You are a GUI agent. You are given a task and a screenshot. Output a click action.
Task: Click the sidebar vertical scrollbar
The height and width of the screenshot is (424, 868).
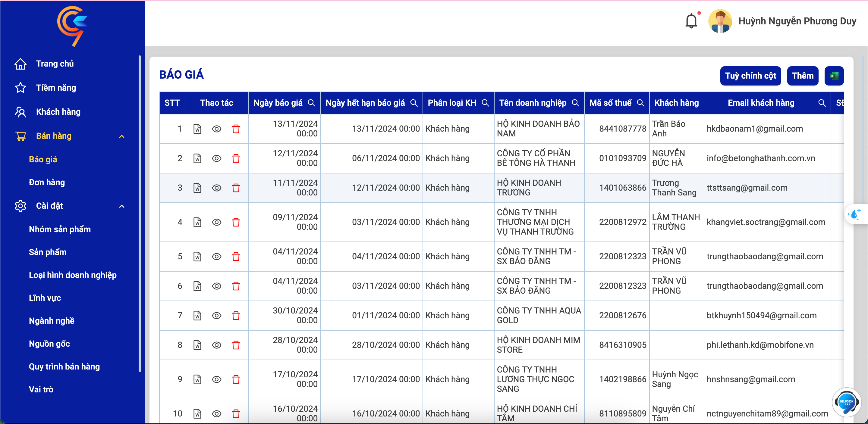[x=140, y=214]
